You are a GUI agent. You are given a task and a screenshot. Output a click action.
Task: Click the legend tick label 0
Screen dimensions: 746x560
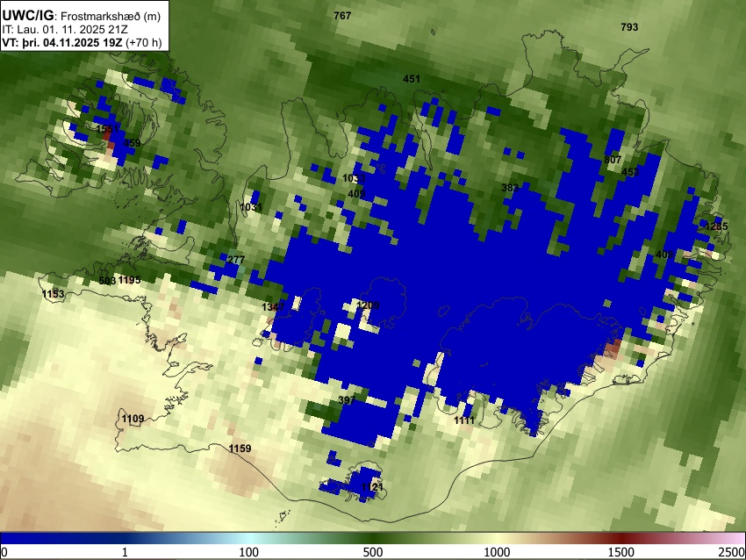click(4, 552)
